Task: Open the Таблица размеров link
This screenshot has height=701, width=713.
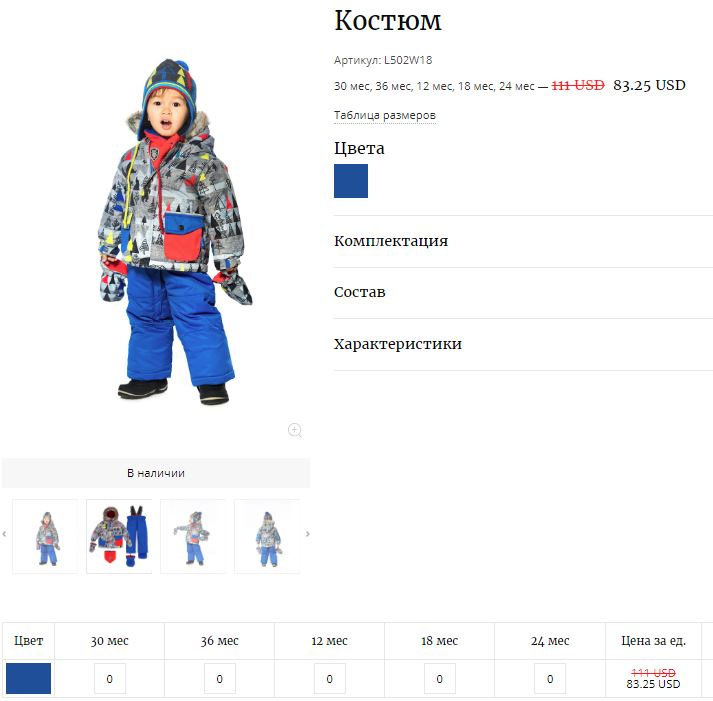Action: coord(385,115)
